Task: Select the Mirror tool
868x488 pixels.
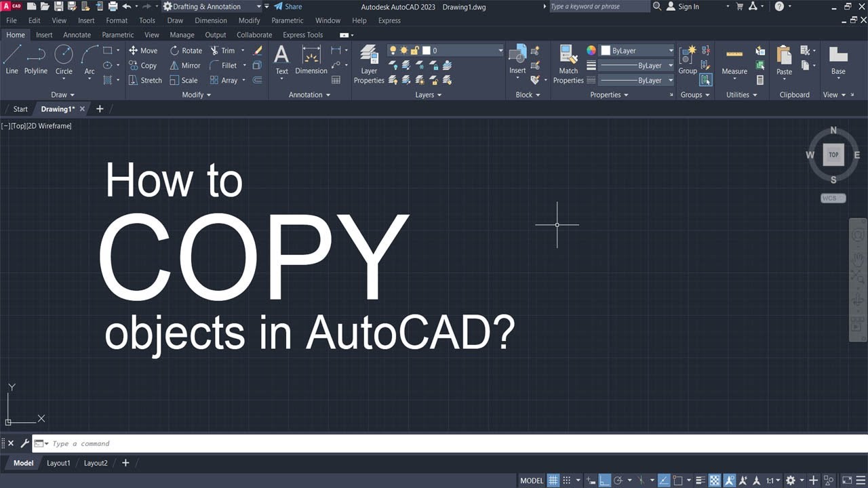Action: 185,66
